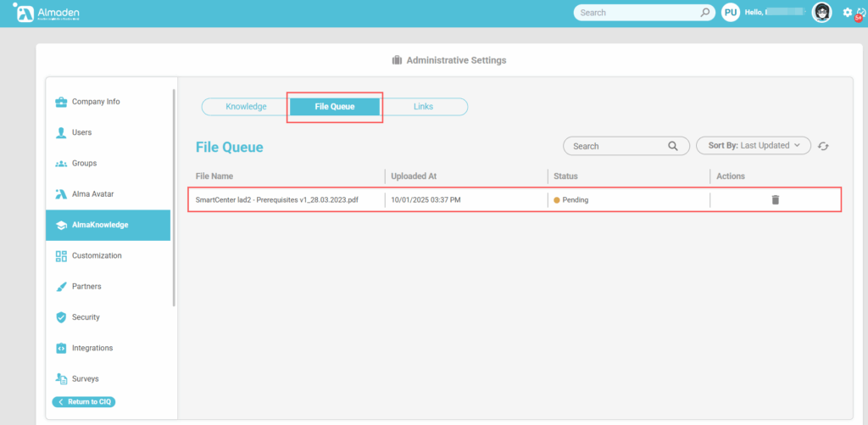
Task: Click the magnifier icon in File Queue search
Action: pos(673,146)
